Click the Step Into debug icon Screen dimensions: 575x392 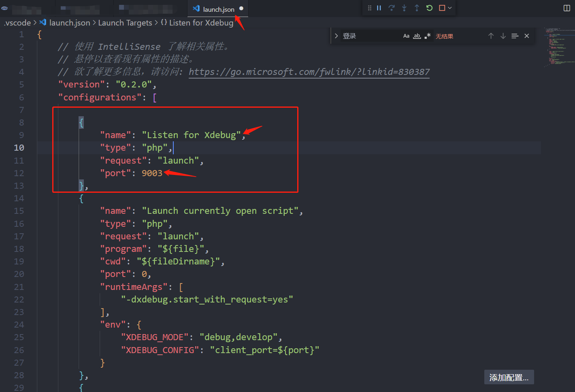(x=404, y=8)
